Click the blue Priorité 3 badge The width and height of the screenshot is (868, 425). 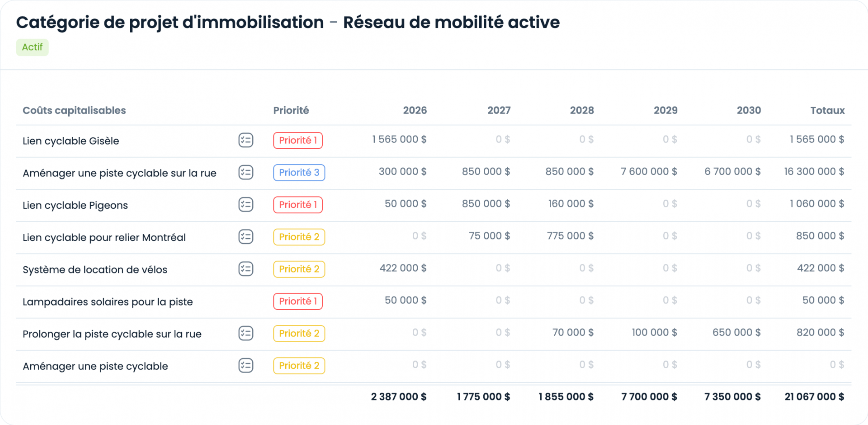coord(299,172)
